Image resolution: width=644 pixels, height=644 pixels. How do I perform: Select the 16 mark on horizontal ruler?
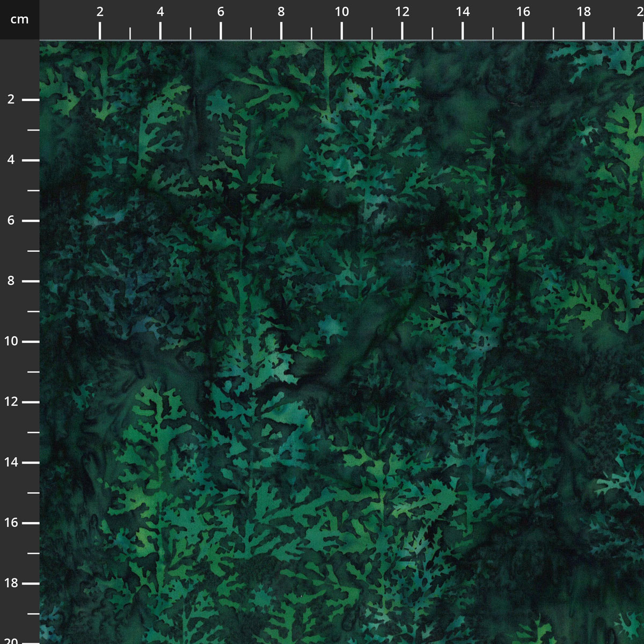click(523, 12)
